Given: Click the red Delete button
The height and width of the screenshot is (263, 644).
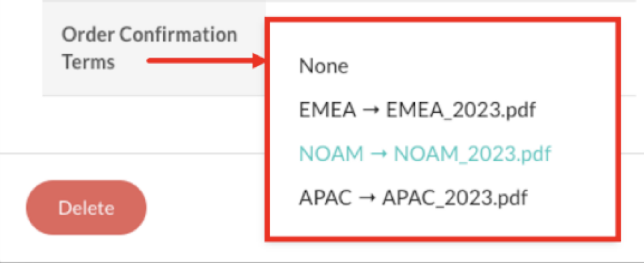Looking at the screenshot, I should pos(86,208).
